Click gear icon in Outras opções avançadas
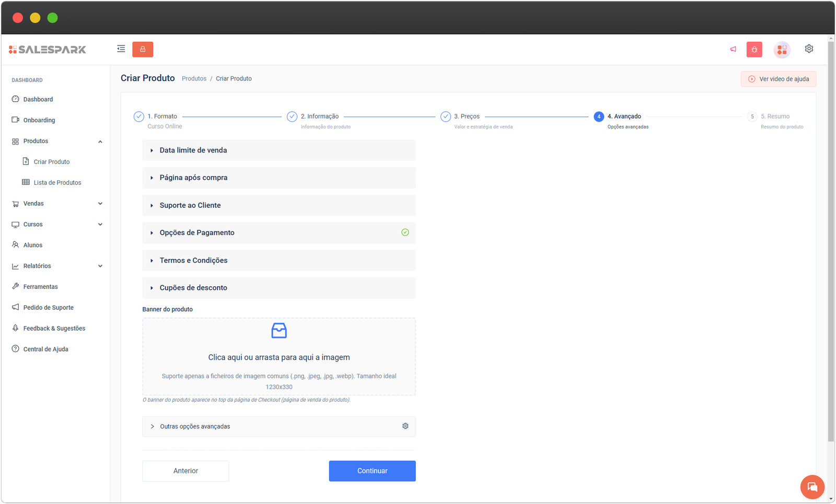Screen dimensions: 836x504 405,426
